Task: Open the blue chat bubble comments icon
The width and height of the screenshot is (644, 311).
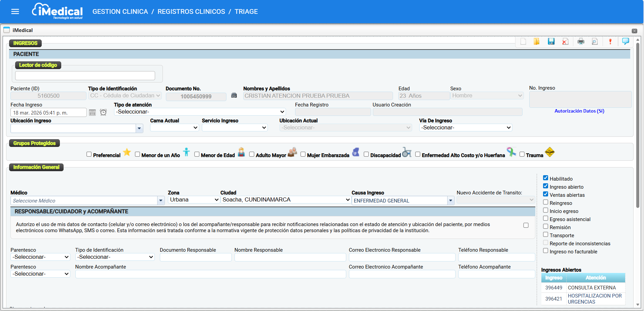Action: pos(625,41)
